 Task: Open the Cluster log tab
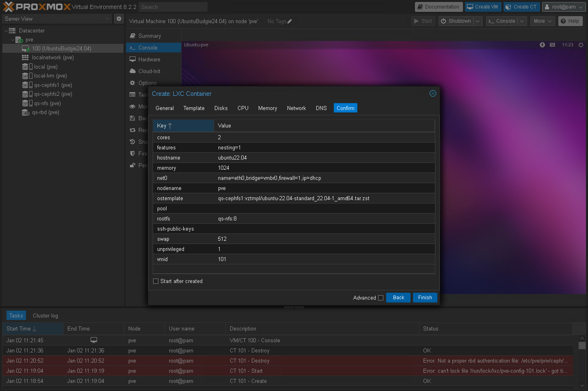(45, 315)
